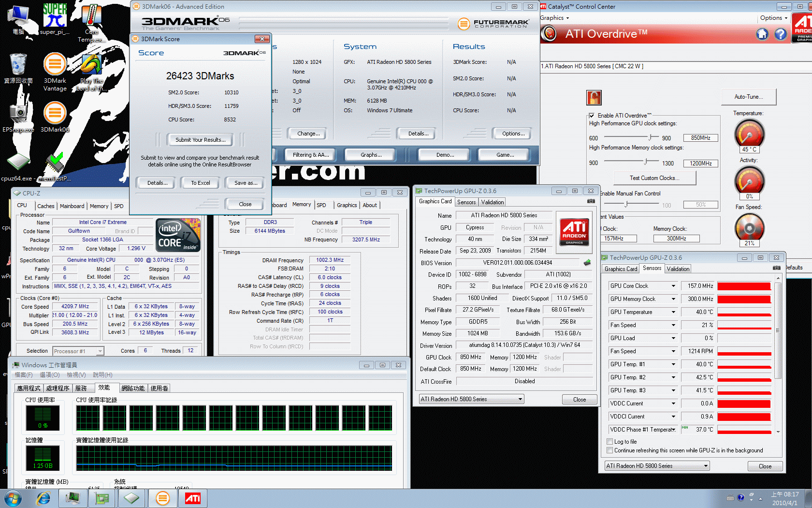Click the Catalyst Control Center home icon
This screenshot has width=812, height=508.
[x=762, y=34]
